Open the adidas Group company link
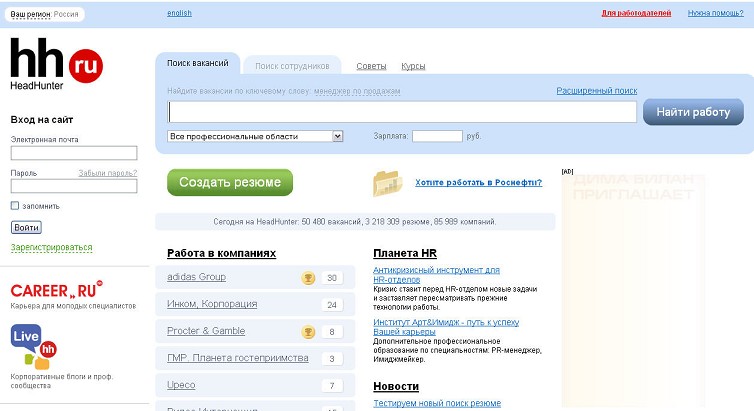 coord(196,277)
